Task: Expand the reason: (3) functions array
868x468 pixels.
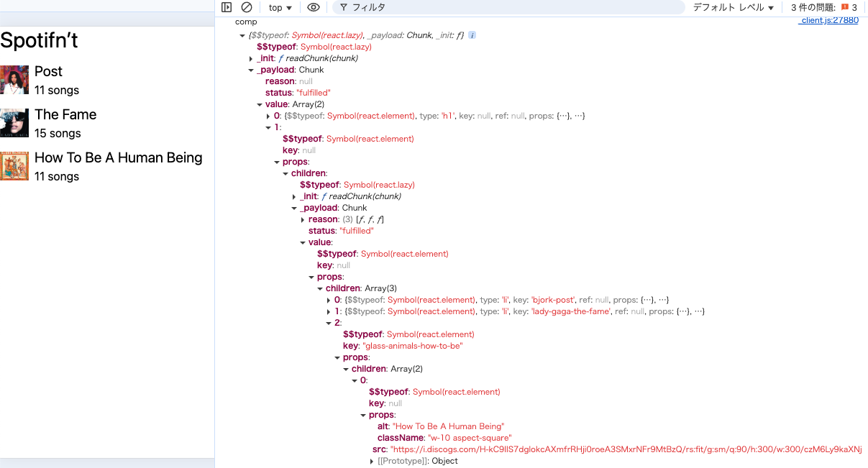Action: tap(303, 219)
